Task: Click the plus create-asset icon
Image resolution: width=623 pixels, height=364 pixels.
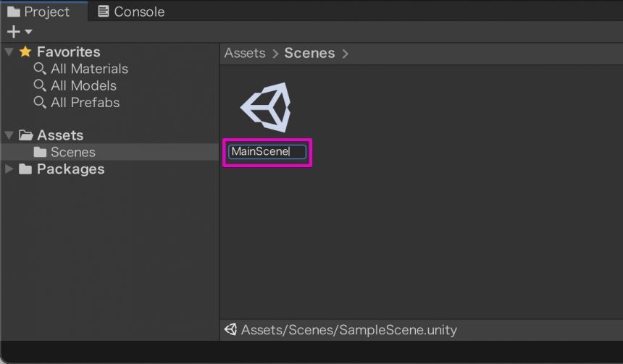Action: click(x=14, y=32)
